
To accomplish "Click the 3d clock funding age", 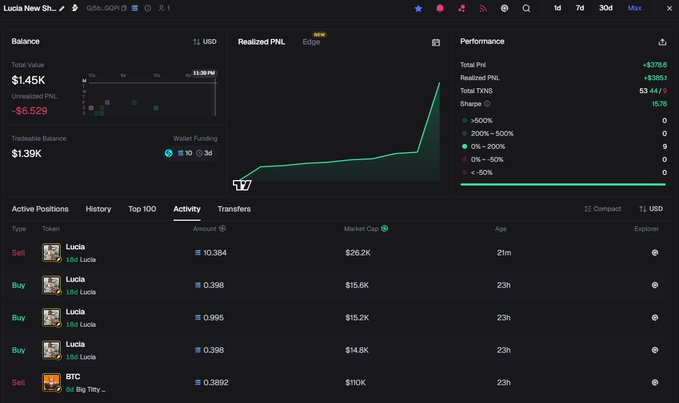I will (x=204, y=153).
